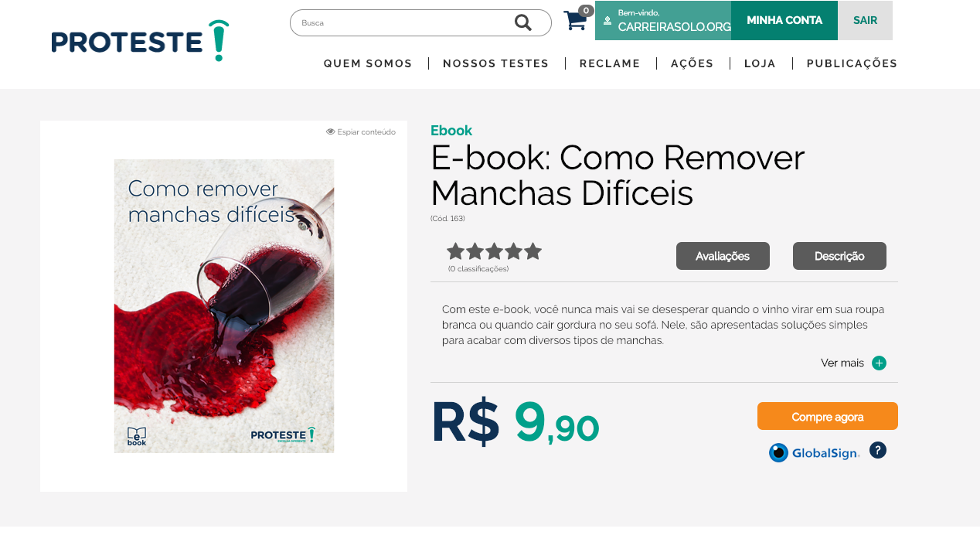Click the Minha Conta button
The height and width of the screenshot is (549, 980).
(784, 20)
